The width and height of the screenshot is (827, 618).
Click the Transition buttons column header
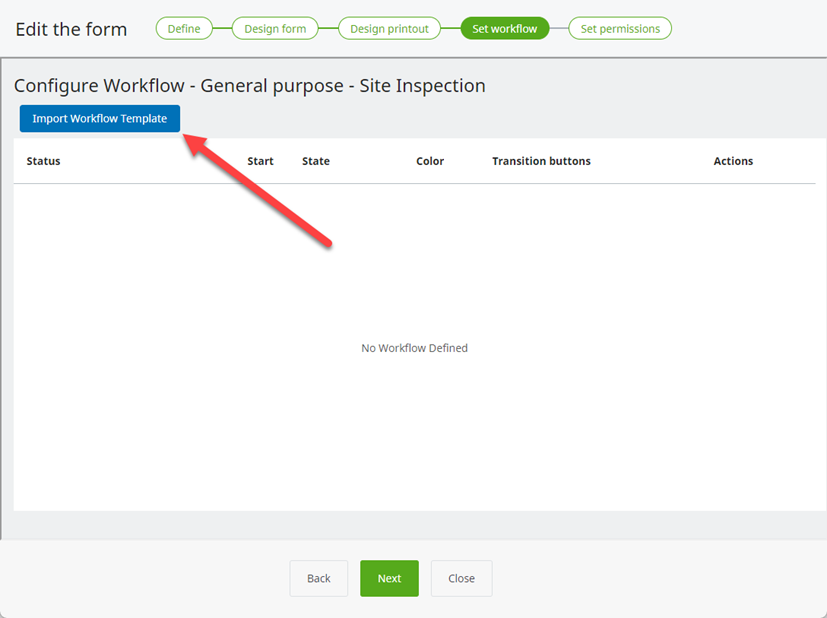tap(541, 161)
